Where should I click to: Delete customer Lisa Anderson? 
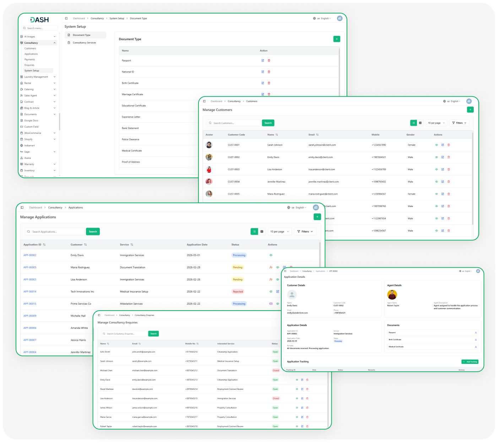click(x=449, y=169)
